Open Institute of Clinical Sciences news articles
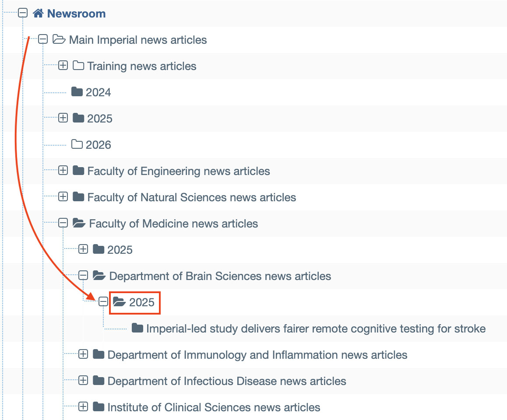Screen dimensions: 507x420 (214, 407)
